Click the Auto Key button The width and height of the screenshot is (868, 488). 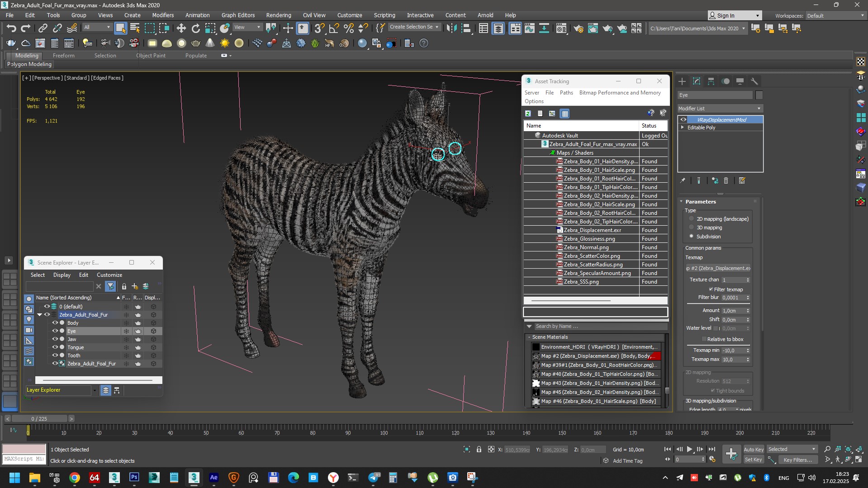point(754,450)
